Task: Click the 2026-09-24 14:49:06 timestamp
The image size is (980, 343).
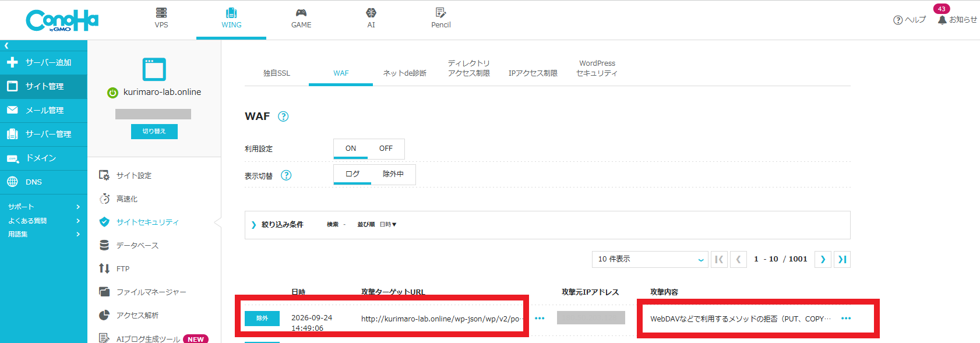Action: pos(312,323)
